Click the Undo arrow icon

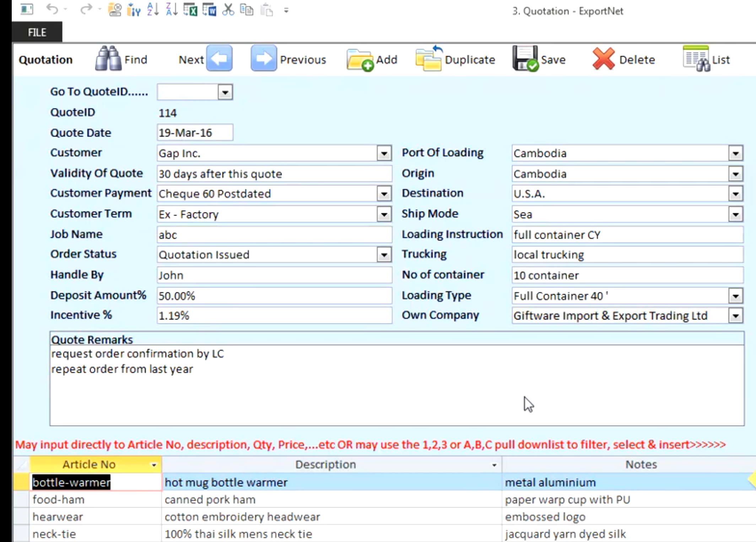[x=52, y=9]
